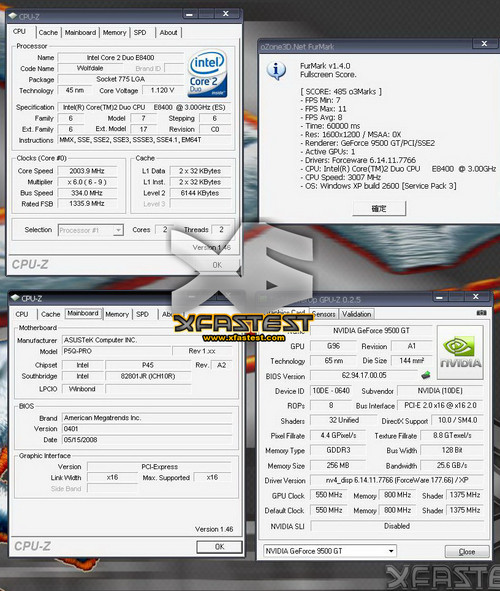Screen dimensions: 500x591
Task: Minimize the top CPU-Z window
Action: coord(190,14)
